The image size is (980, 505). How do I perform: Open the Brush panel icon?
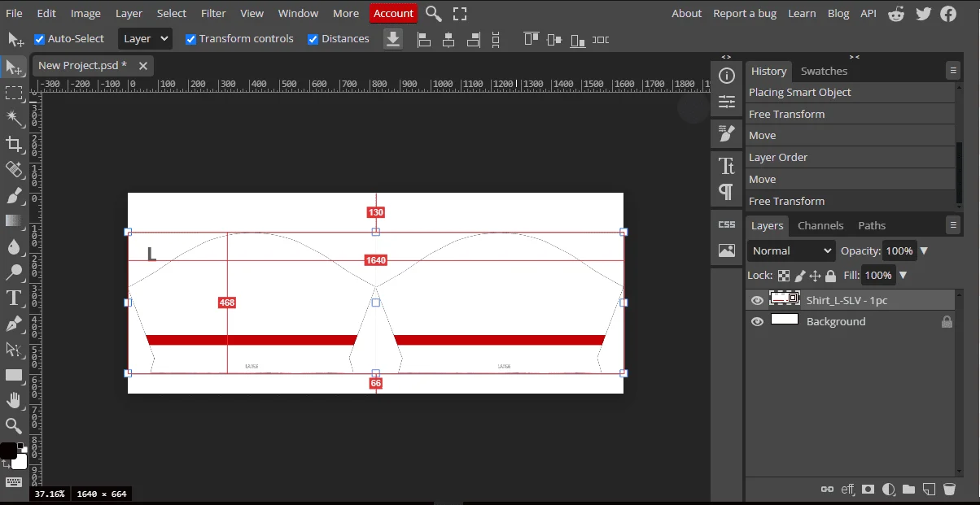[x=727, y=133]
